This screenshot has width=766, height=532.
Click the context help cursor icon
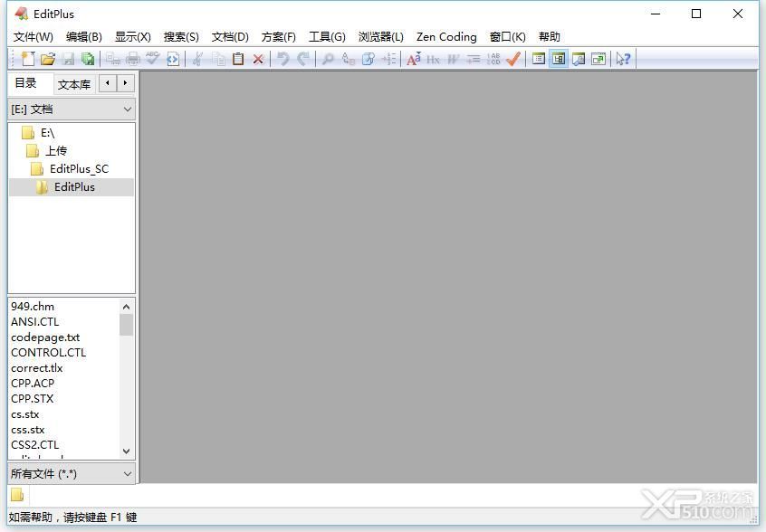(623, 59)
